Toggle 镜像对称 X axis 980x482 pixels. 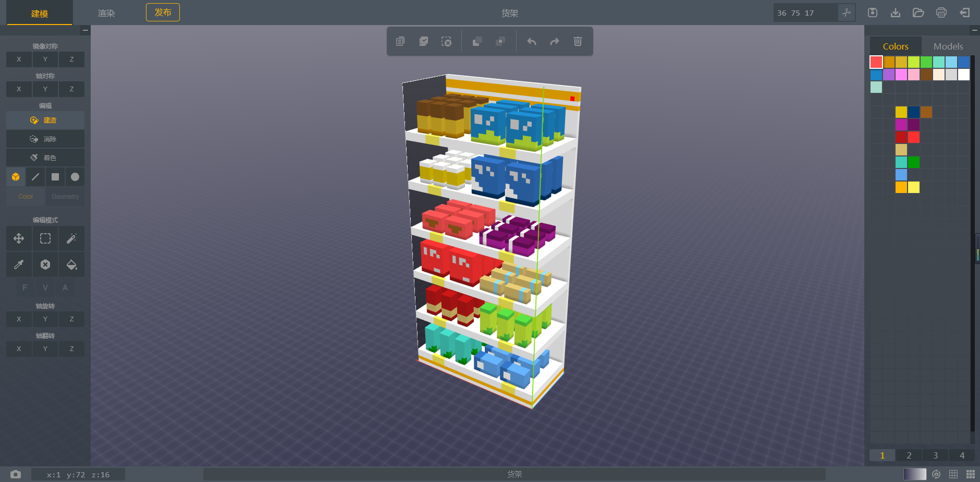tap(19, 59)
